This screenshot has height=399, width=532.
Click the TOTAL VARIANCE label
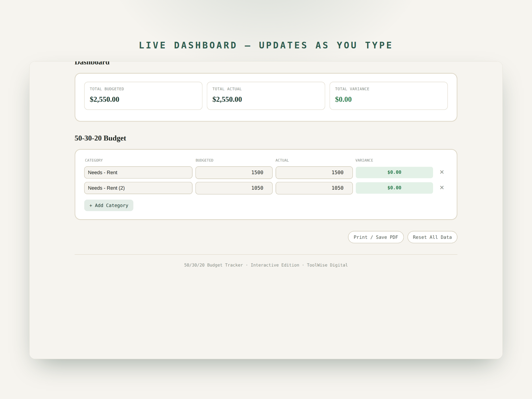click(x=352, y=89)
